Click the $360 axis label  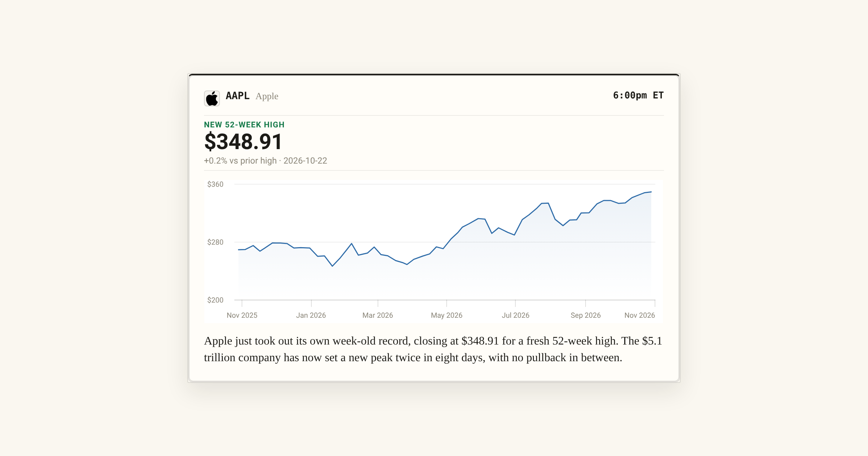click(x=215, y=184)
